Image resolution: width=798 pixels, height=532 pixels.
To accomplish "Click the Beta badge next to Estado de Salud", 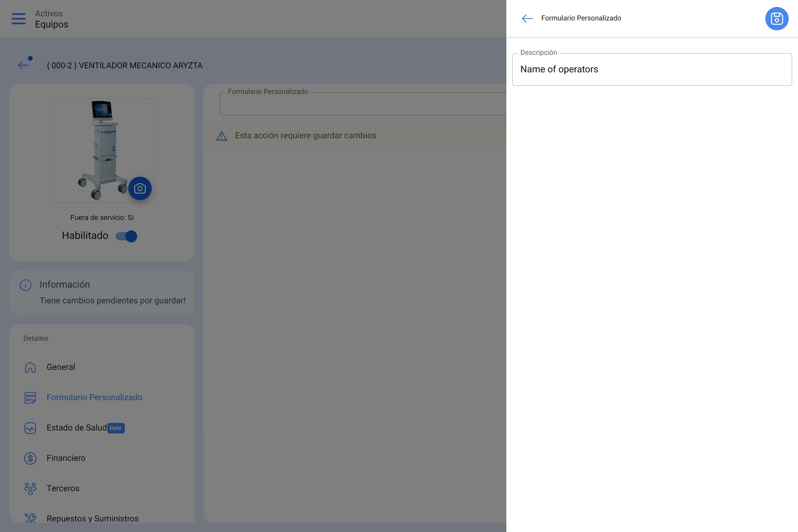I will tap(116, 428).
